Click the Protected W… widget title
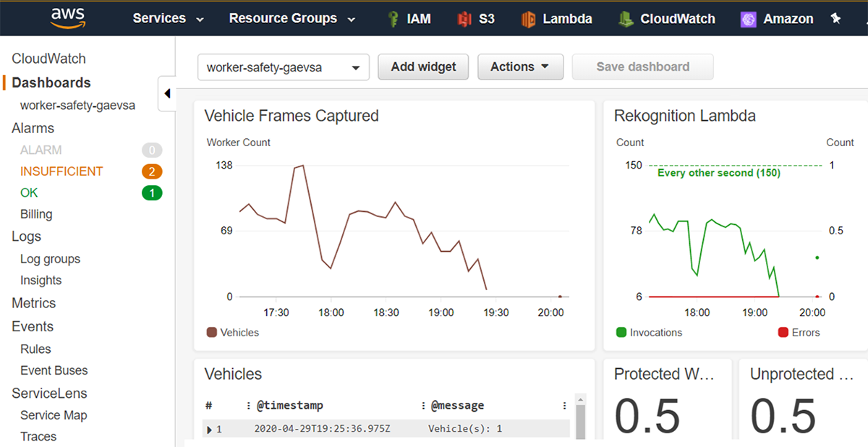Image resolution: width=868 pixels, height=447 pixels. [665, 374]
